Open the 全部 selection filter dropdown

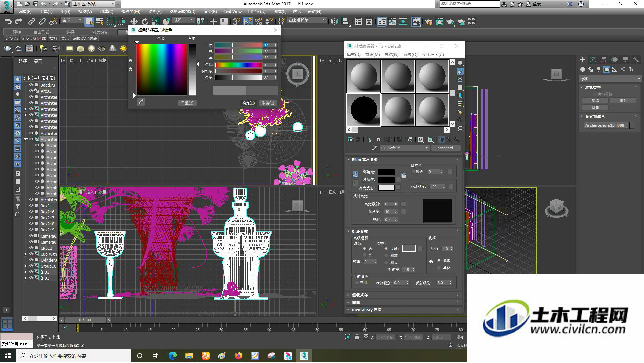point(72,20)
